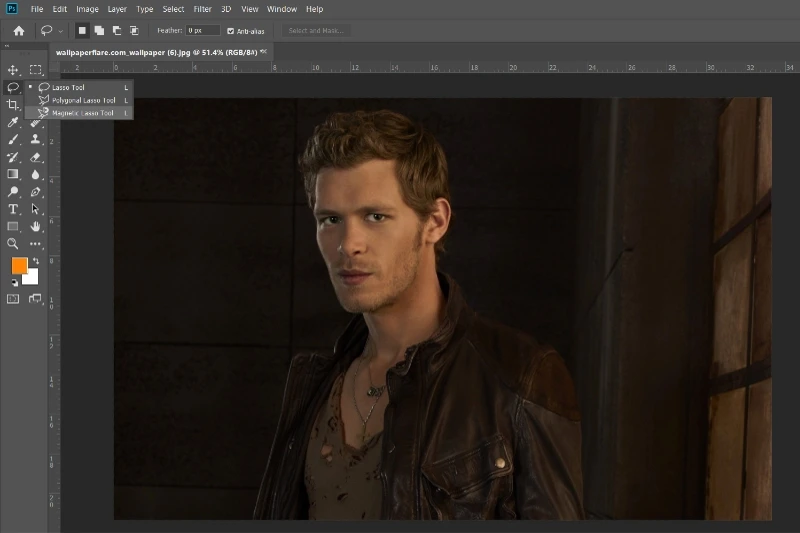Open the Help menu
The height and width of the screenshot is (533, 800).
point(314,9)
